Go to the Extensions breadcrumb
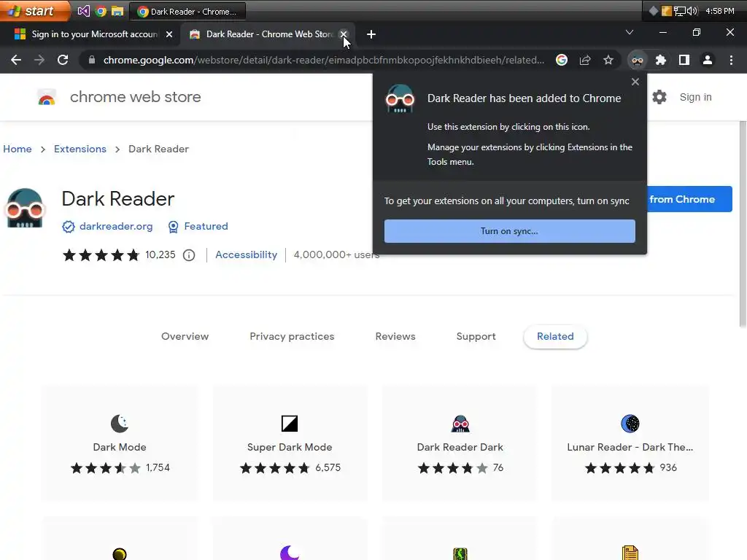Viewport: 747px width, 560px height. (80, 149)
